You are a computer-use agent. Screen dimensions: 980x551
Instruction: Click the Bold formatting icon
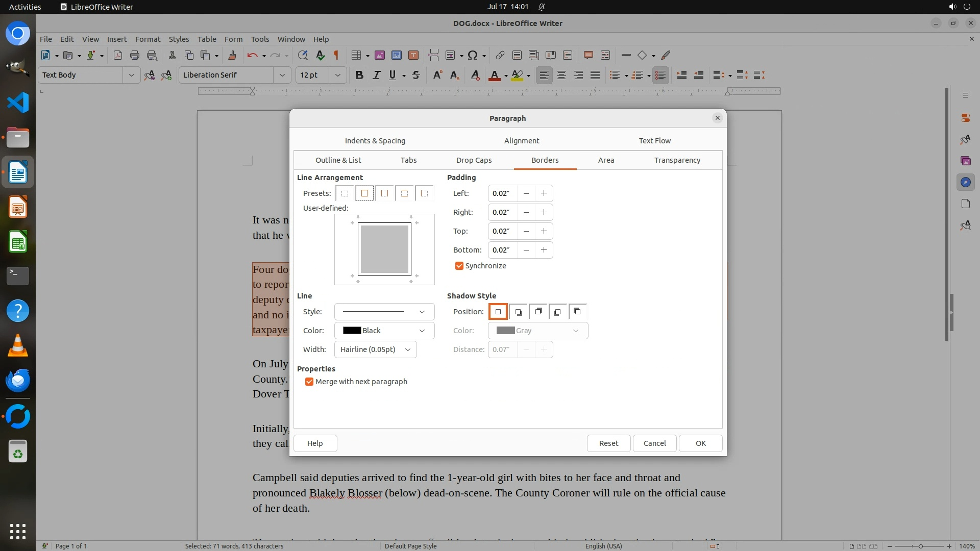[359, 75]
